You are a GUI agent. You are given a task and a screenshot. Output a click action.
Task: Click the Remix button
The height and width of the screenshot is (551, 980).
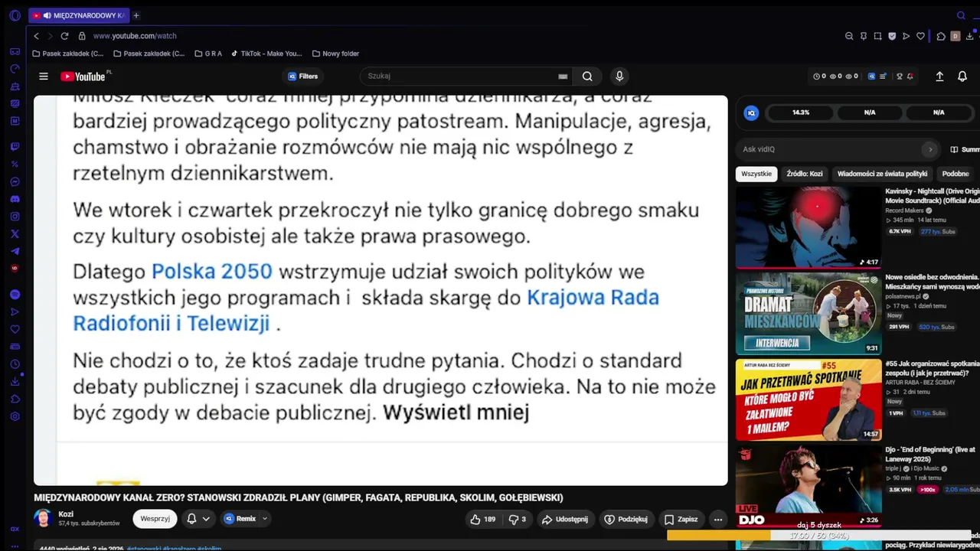240,519
